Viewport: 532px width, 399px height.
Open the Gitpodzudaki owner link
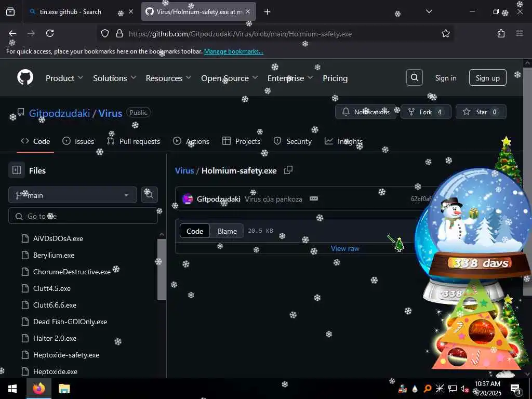click(x=59, y=113)
